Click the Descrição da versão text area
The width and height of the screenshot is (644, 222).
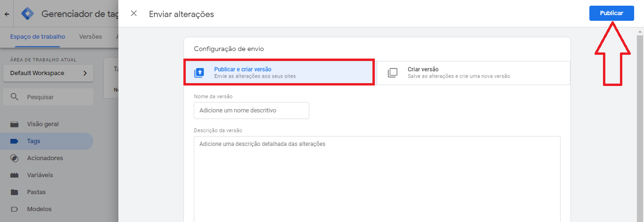(x=377, y=179)
